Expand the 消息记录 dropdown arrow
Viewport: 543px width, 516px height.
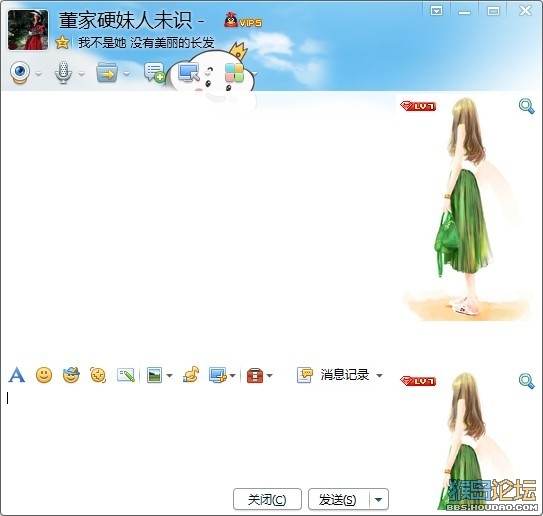pyautogui.click(x=379, y=375)
